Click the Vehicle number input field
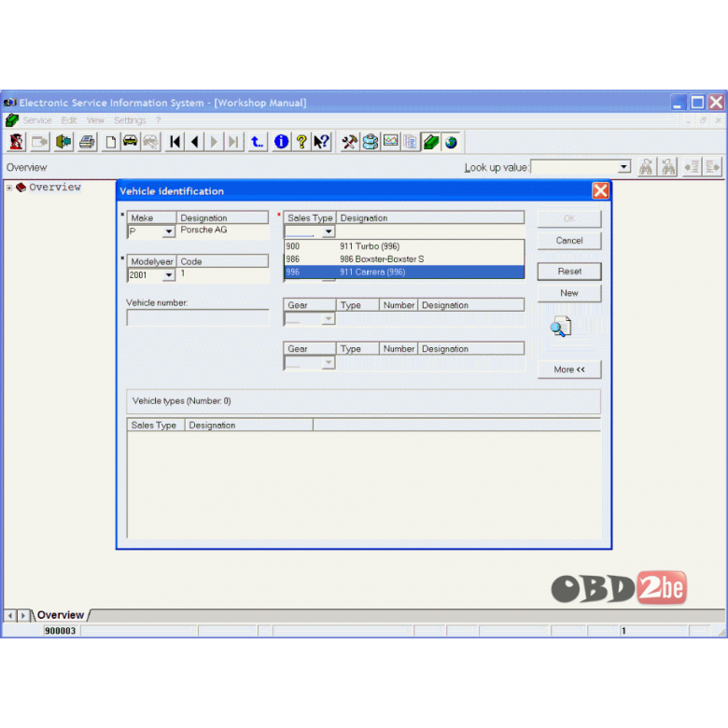The image size is (728, 728). point(198,318)
